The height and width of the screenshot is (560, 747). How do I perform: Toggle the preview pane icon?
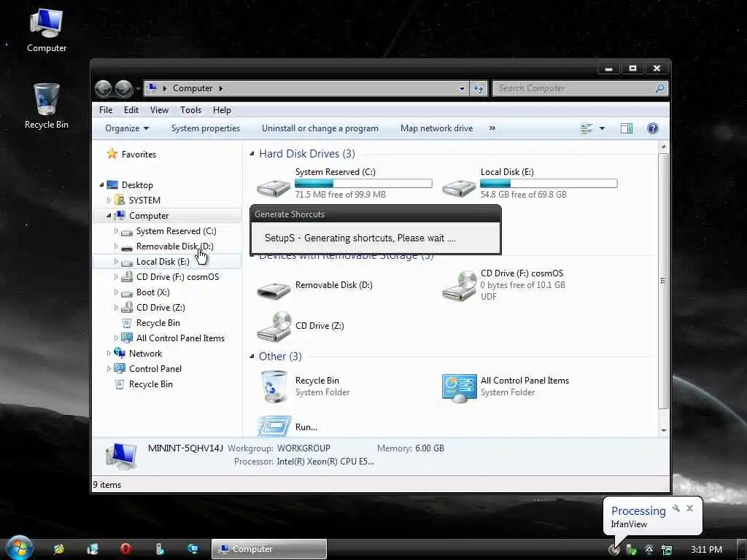[x=627, y=128]
